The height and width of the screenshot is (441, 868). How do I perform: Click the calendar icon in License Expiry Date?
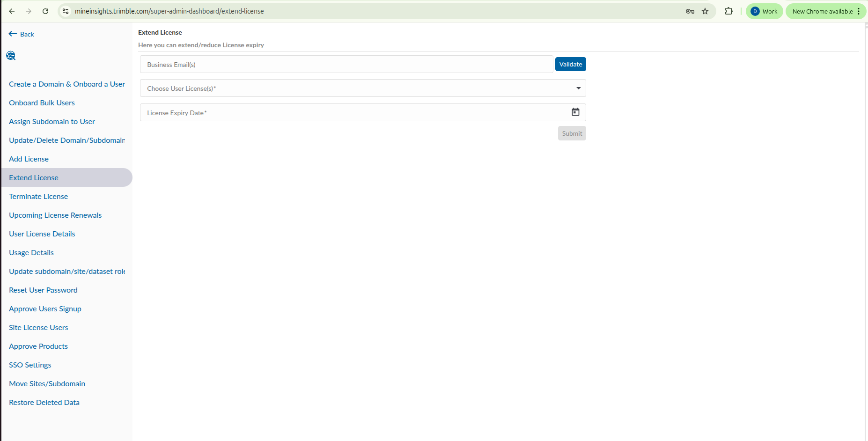(x=575, y=112)
